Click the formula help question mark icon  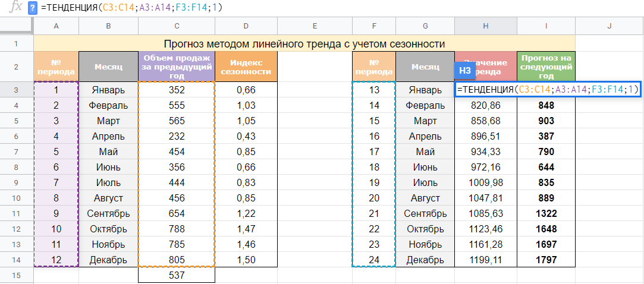[33, 8]
